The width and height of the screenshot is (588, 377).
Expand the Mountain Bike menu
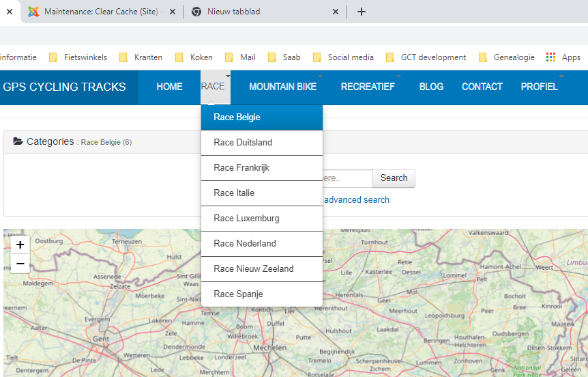tap(282, 87)
